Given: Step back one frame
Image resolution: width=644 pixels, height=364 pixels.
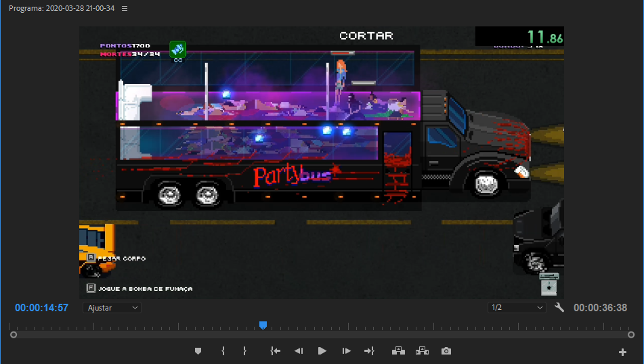Looking at the screenshot, I should coord(299,351).
